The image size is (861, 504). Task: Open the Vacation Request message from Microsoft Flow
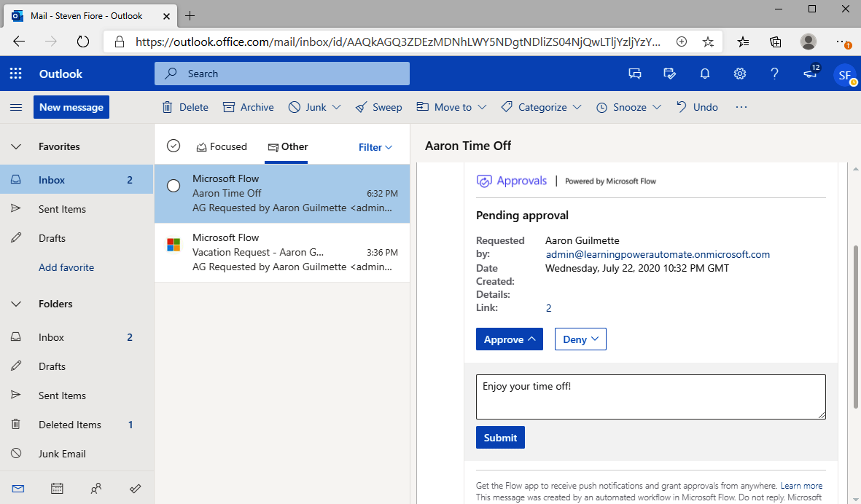282,252
